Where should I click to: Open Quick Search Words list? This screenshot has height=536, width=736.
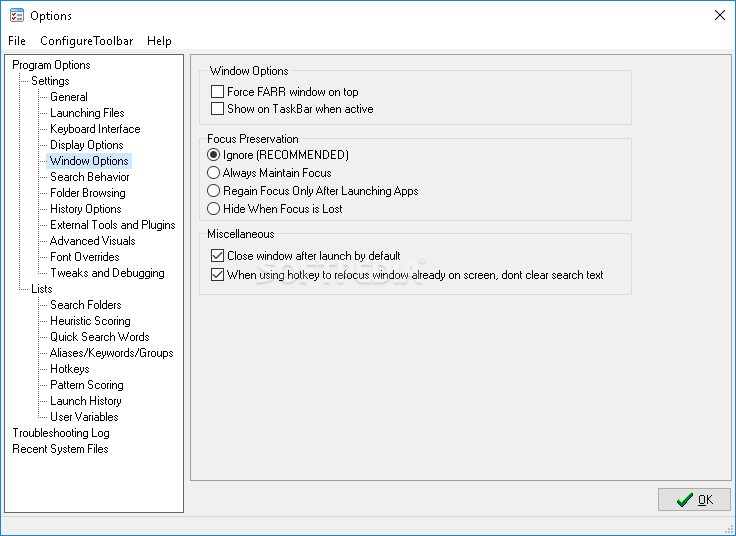pyautogui.click(x=100, y=337)
